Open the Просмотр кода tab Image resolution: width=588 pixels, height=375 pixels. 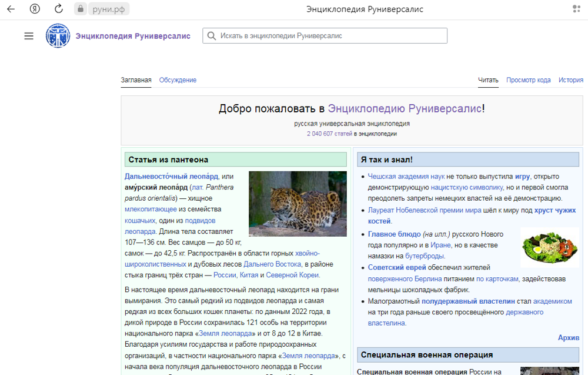click(x=529, y=80)
